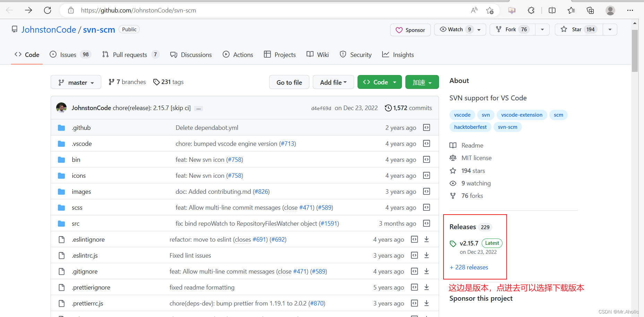Open source view icon for .eslintignore row

point(414,239)
